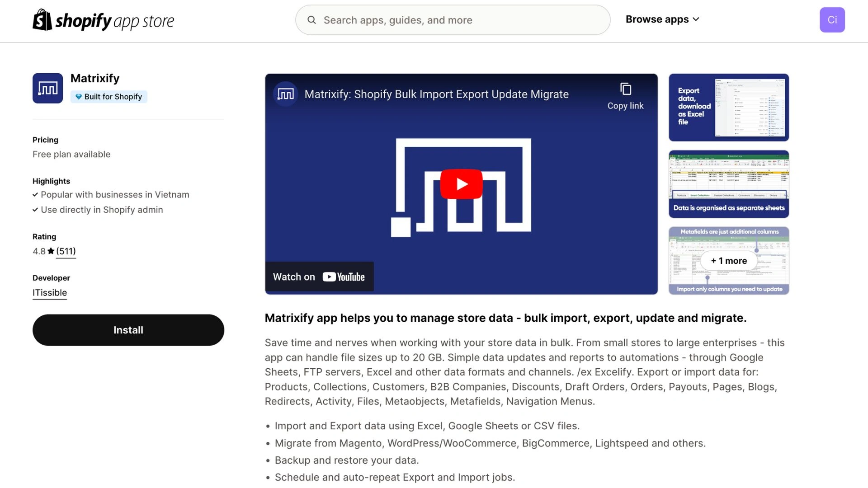Click the Matrixify channel logo in video
Screen dimensions: 868x488
coord(285,94)
